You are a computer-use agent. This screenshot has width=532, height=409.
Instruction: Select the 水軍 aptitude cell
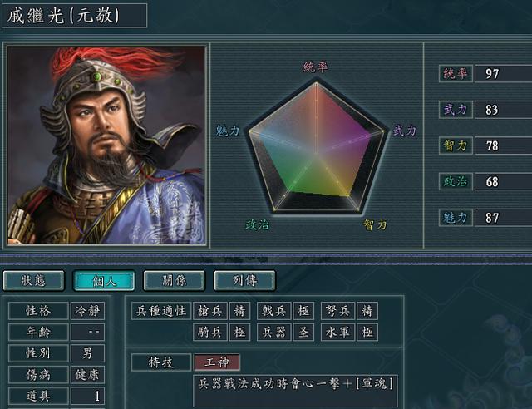click(x=337, y=332)
